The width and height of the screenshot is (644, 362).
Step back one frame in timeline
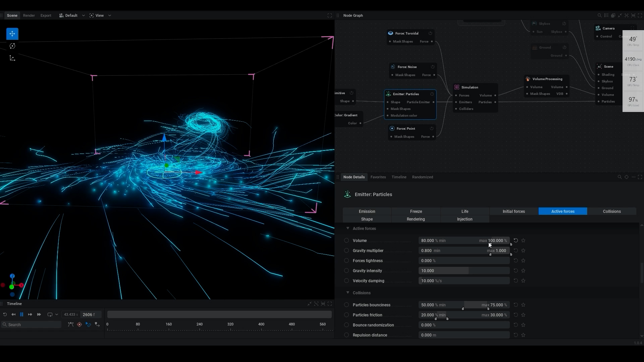pyautogui.click(x=13, y=314)
